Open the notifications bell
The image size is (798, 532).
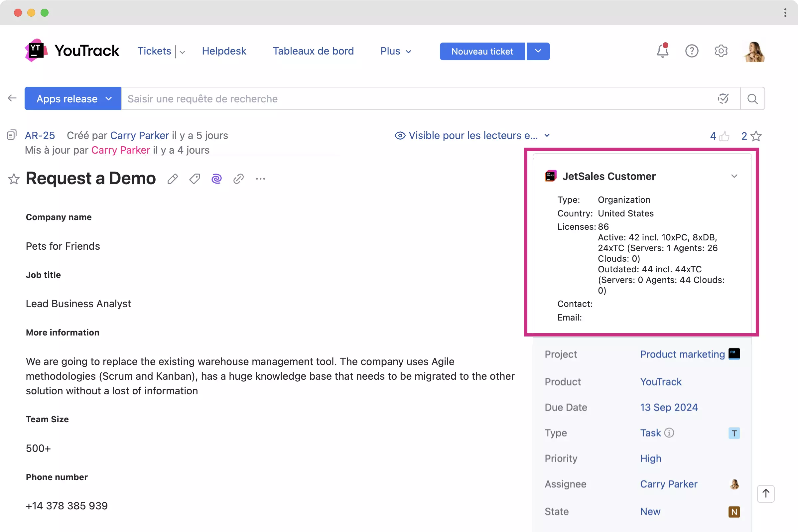click(662, 51)
